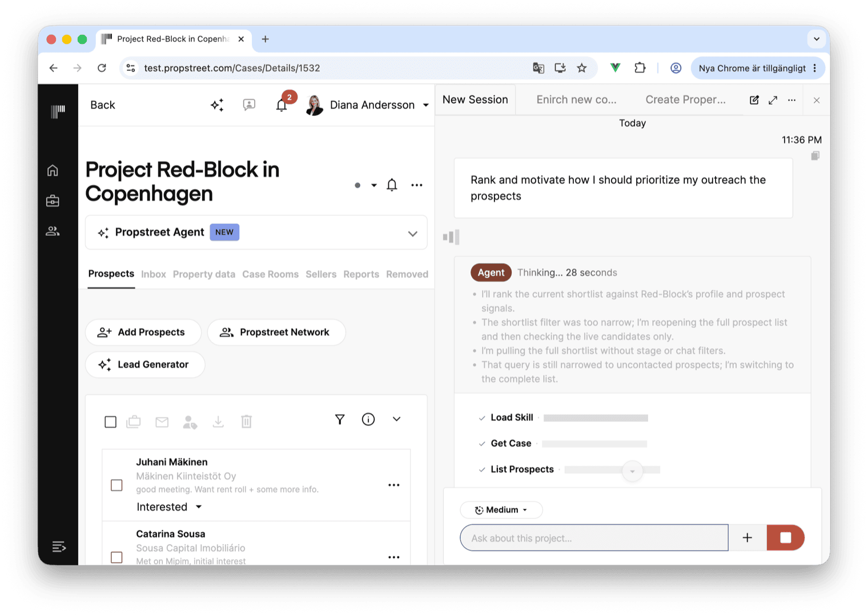Click the Back link

coord(103,105)
